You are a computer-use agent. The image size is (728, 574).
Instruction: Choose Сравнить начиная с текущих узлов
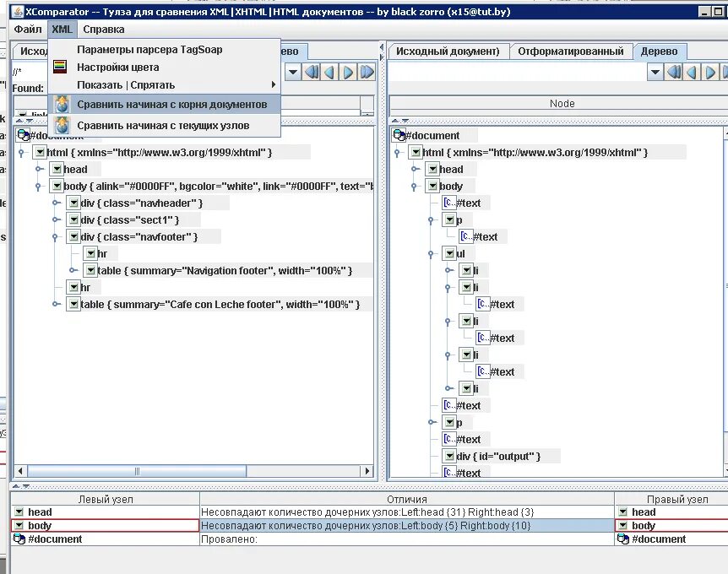163,125
